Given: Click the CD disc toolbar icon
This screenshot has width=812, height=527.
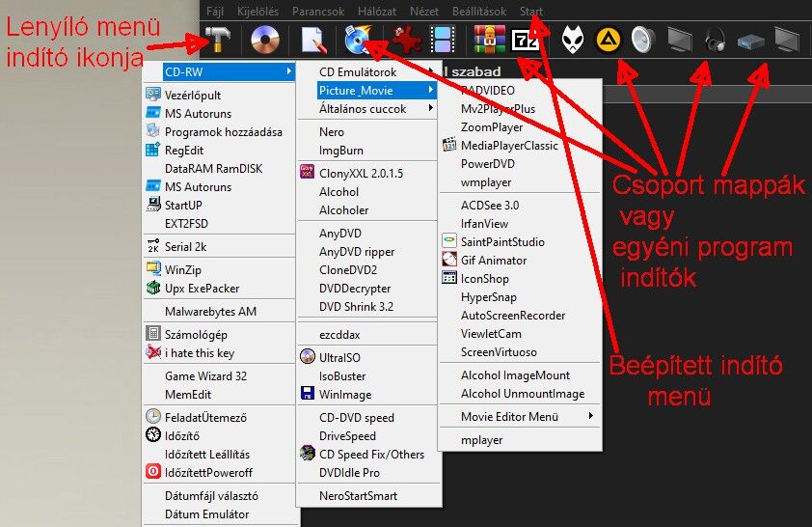Looking at the screenshot, I should pos(265,40).
